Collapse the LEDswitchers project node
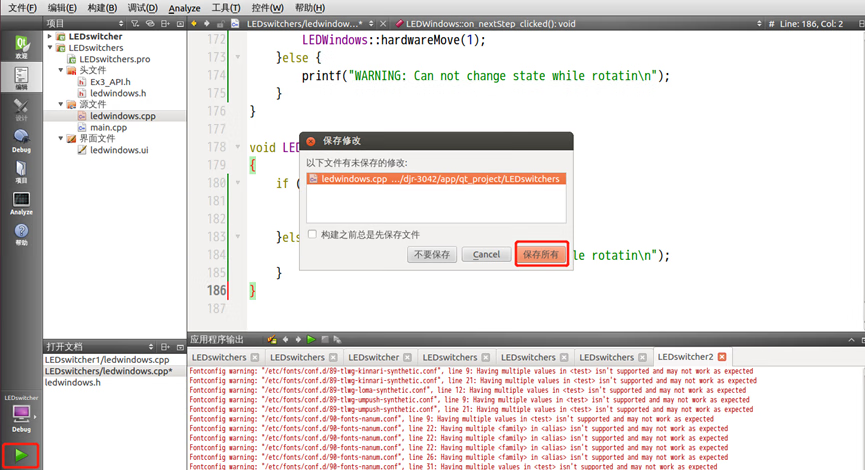 tap(50, 47)
